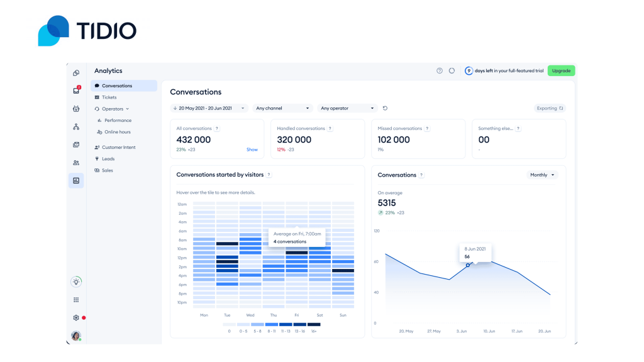Open the inbox icon with notification badge
The image size is (644, 362).
click(76, 90)
